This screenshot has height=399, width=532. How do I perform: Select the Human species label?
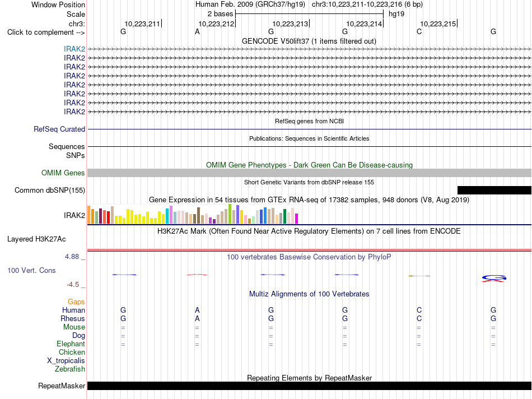tap(73, 310)
